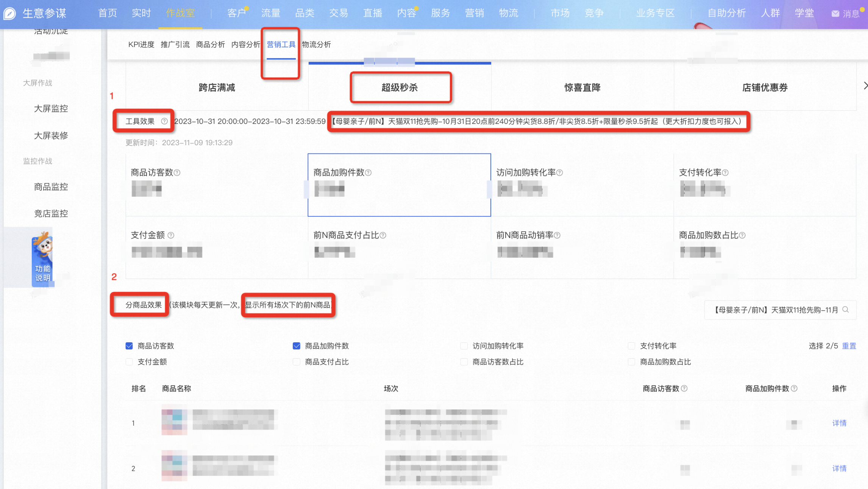Select the 商品访客数 metric card
Screen dimensions: 868x489
(x=217, y=185)
